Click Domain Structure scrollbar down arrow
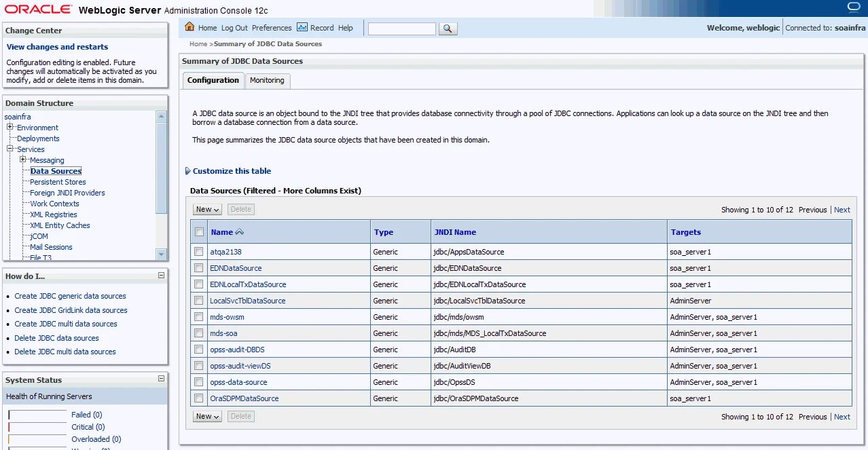The image size is (868, 450). click(x=162, y=254)
